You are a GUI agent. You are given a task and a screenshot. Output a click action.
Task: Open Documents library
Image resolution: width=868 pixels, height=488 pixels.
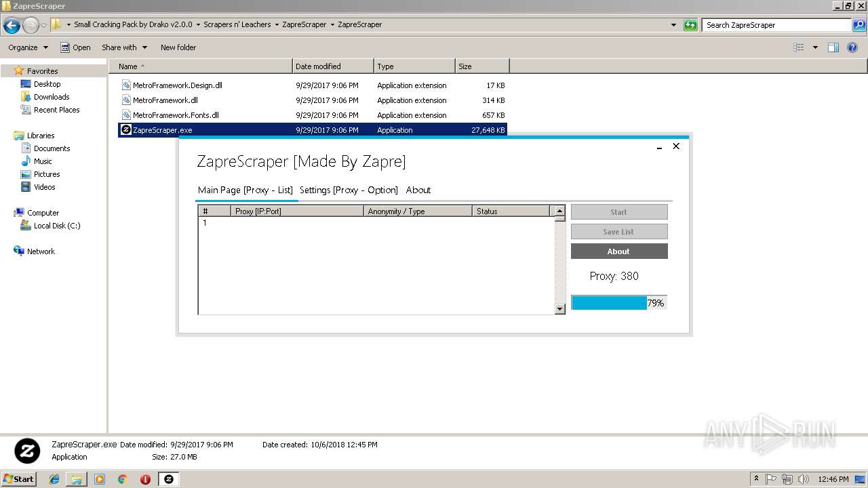pos(52,148)
